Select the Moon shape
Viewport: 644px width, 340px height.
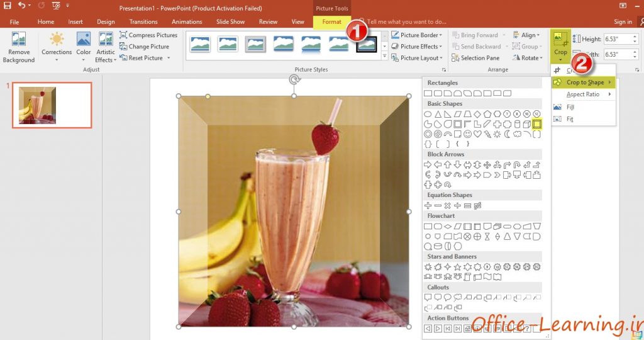pos(507,134)
